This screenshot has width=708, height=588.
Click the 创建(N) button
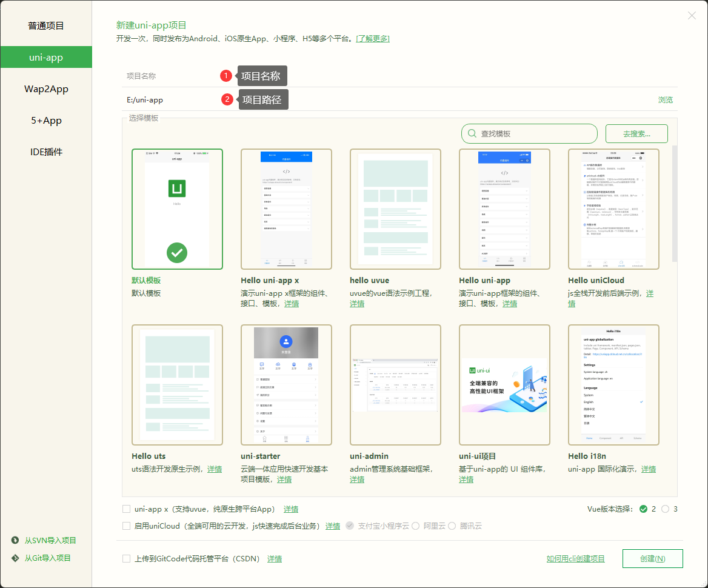pyautogui.click(x=653, y=558)
